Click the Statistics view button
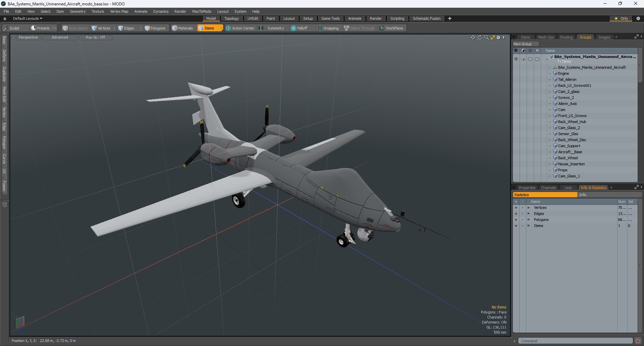644x346 pixels. click(x=545, y=195)
